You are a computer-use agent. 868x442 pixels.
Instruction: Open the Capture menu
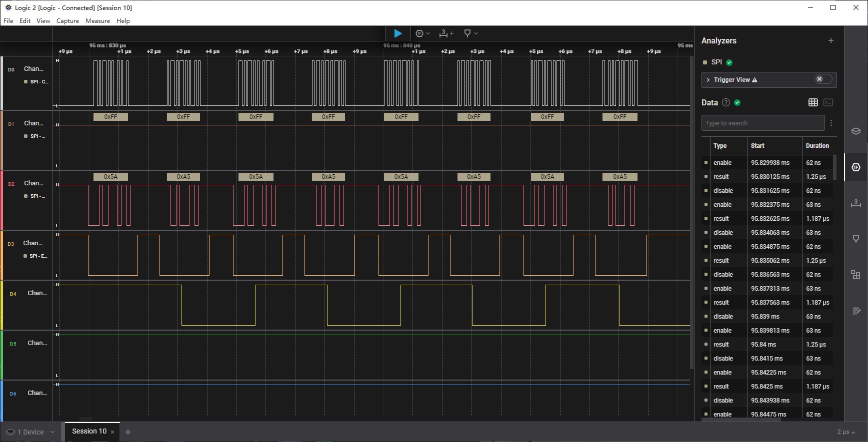coord(67,20)
